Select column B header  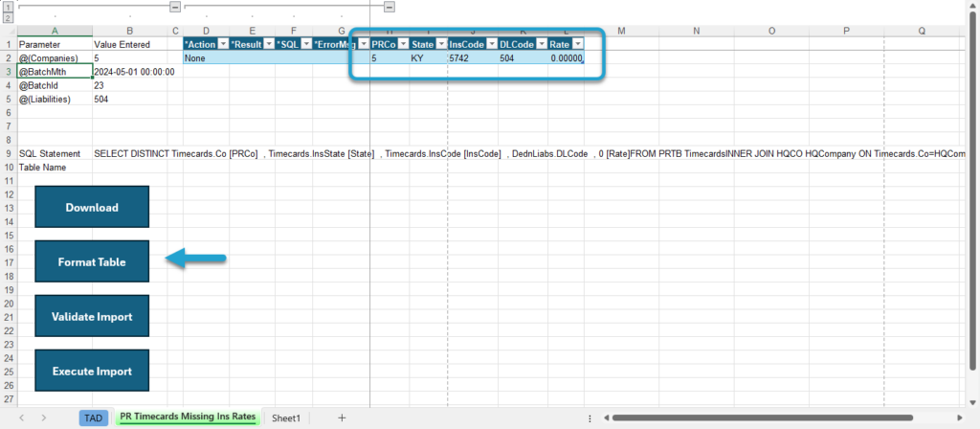coord(130,31)
